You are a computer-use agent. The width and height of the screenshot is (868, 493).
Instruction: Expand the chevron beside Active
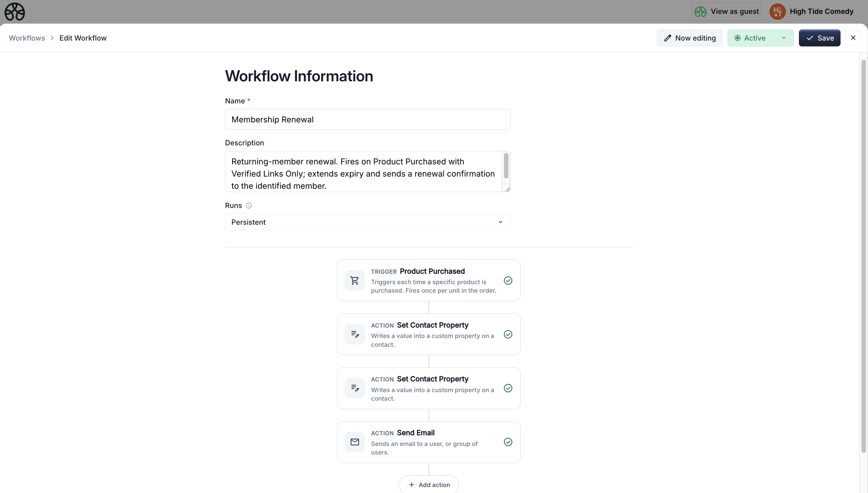[784, 38]
